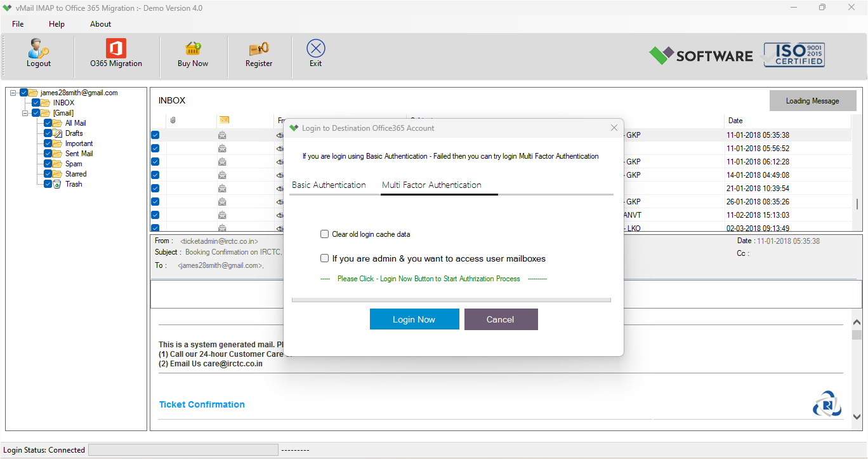Close the Login to Destination Office365 dialog

point(614,128)
